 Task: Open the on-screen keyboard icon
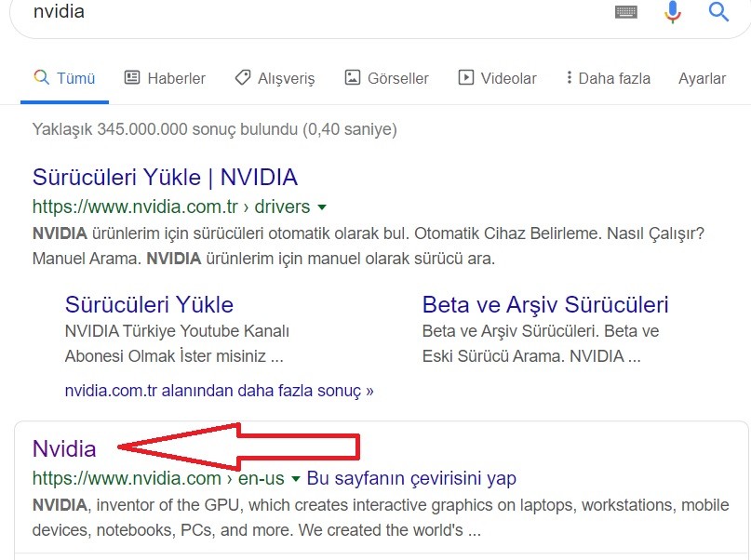(x=626, y=12)
